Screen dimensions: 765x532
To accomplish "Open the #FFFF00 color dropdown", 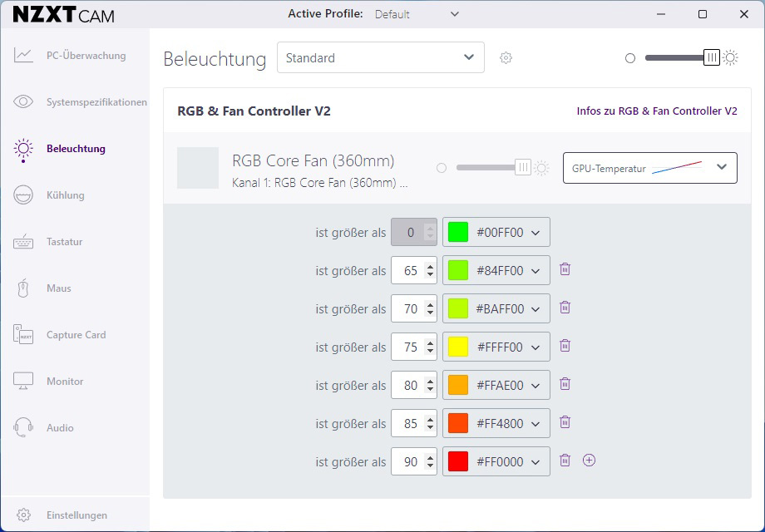I will point(496,347).
